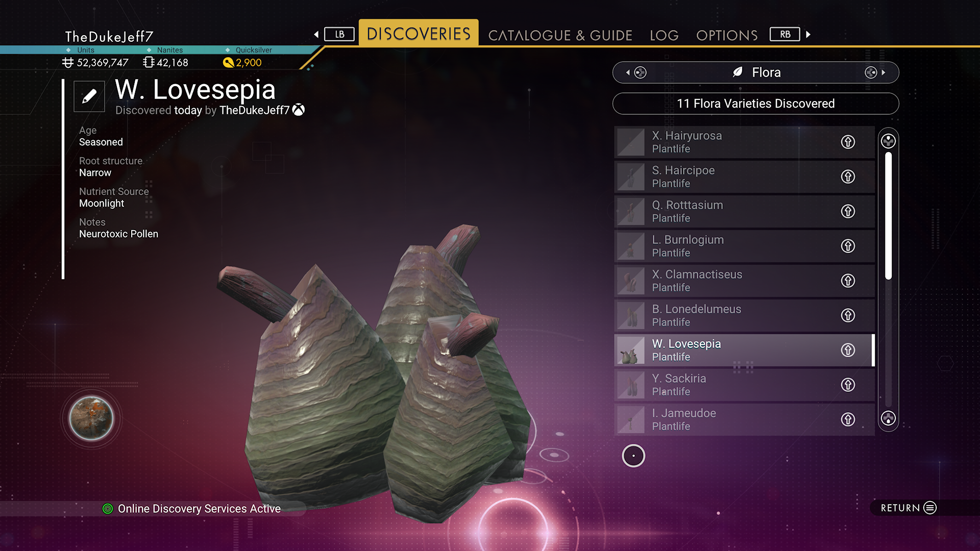The image size is (980, 551).
Task: Switch to the Log tab
Action: [664, 35]
